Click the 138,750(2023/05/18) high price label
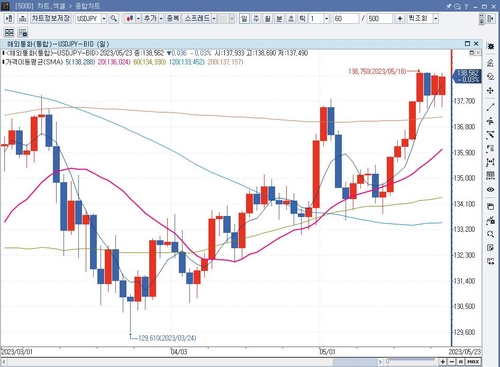The image size is (500, 367). pos(377,71)
